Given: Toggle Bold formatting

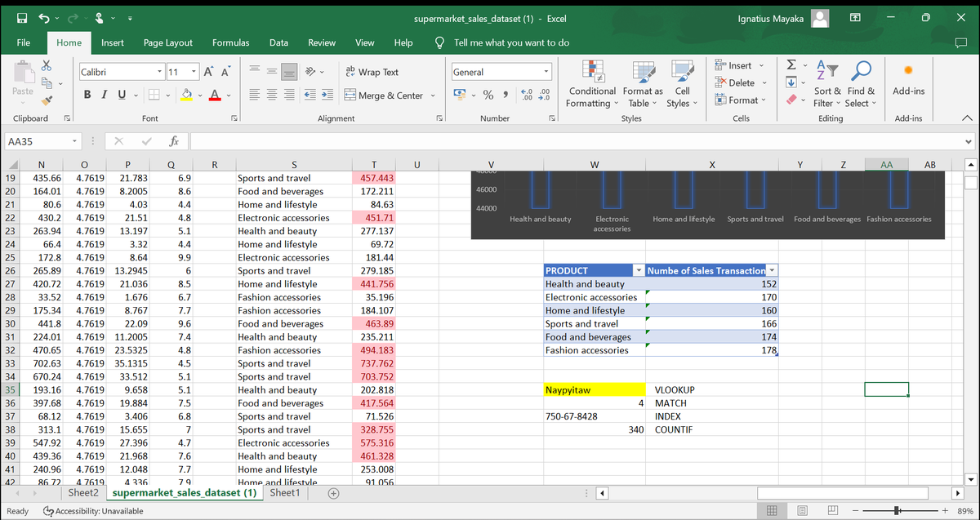Looking at the screenshot, I should pos(87,96).
